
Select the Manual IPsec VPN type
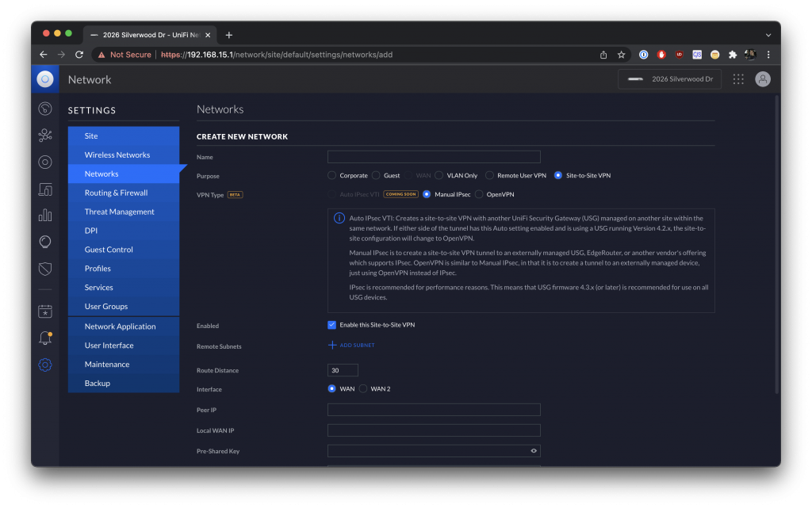pos(427,194)
